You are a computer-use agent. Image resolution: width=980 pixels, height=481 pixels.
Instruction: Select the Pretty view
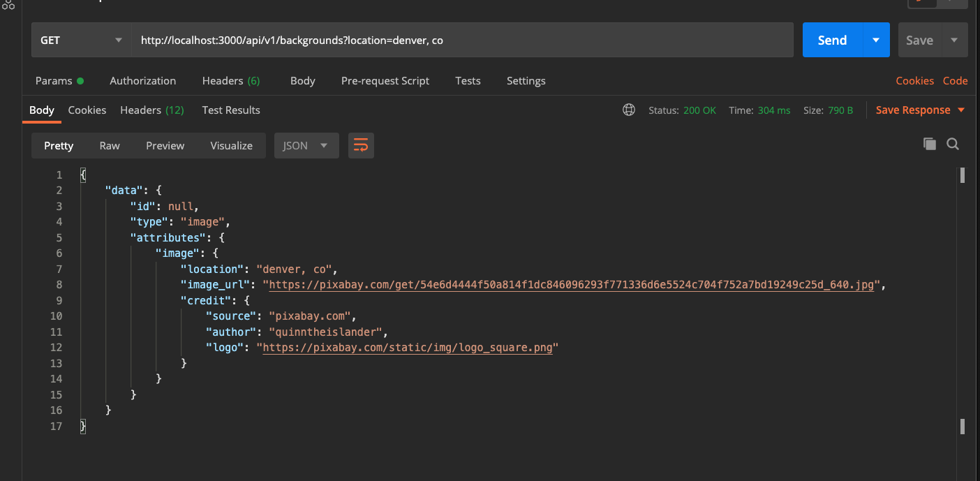pos(59,145)
